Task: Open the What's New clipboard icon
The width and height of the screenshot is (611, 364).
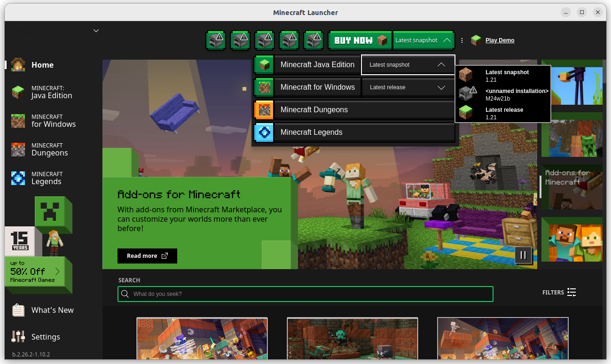Action: tap(18, 310)
